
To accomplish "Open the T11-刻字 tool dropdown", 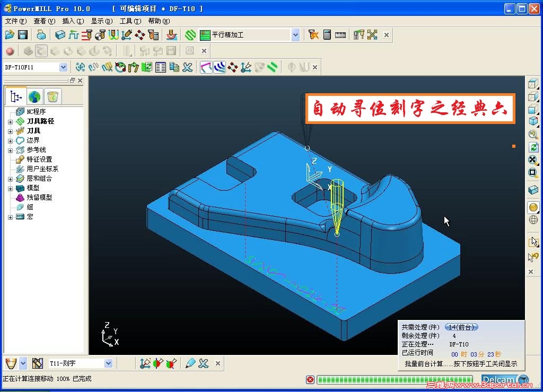I will [108, 363].
